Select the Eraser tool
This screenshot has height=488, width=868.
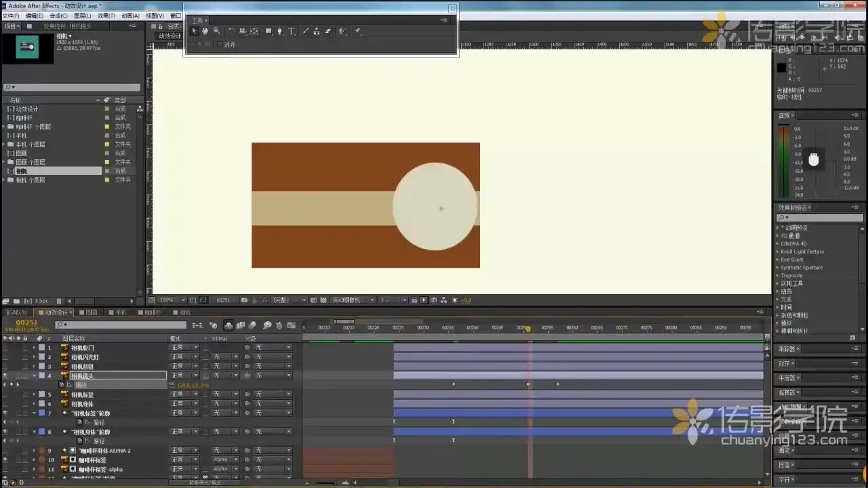(328, 31)
